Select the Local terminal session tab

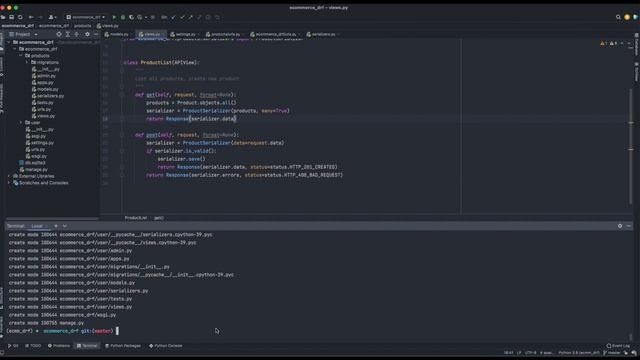coord(38,226)
